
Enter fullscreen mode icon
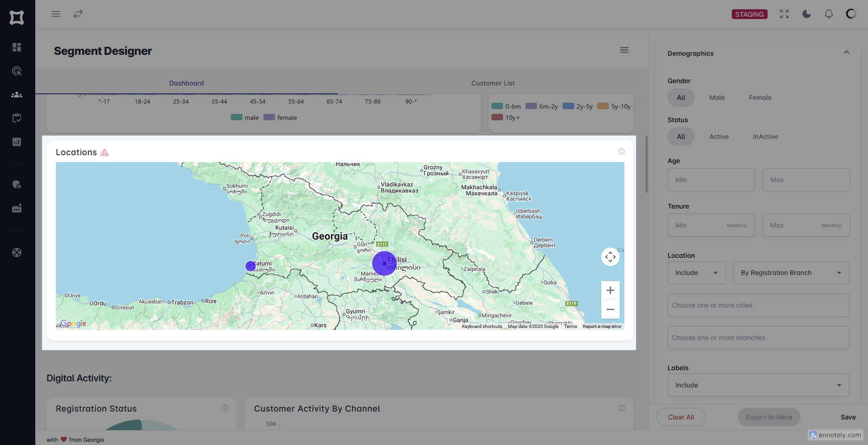point(784,14)
